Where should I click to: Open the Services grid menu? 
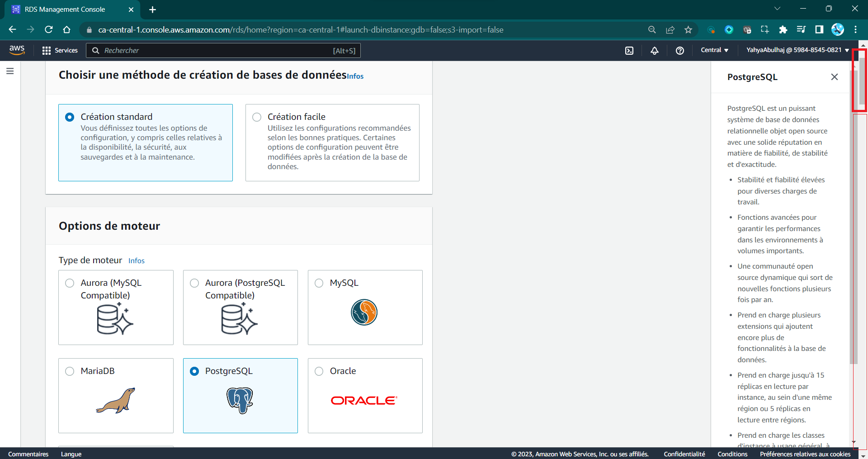point(60,50)
